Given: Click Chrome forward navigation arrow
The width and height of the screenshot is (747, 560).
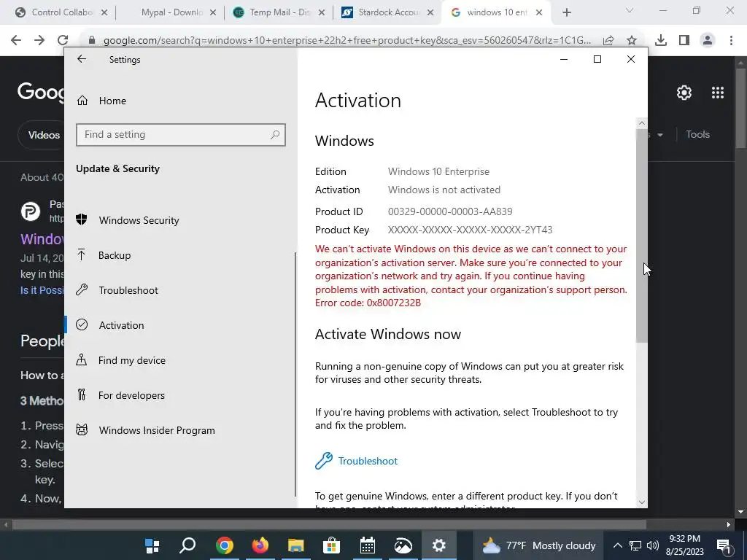Looking at the screenshot, I should (39, 41).
